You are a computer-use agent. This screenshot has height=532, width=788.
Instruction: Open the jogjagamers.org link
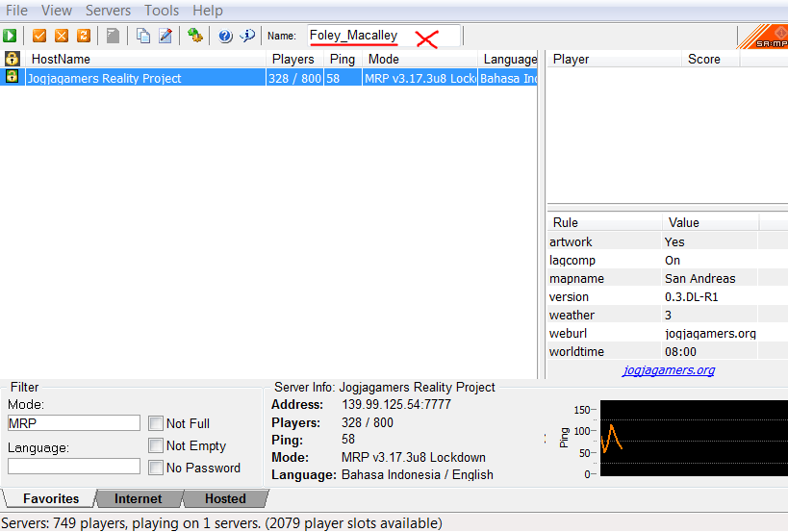point(669,370)
